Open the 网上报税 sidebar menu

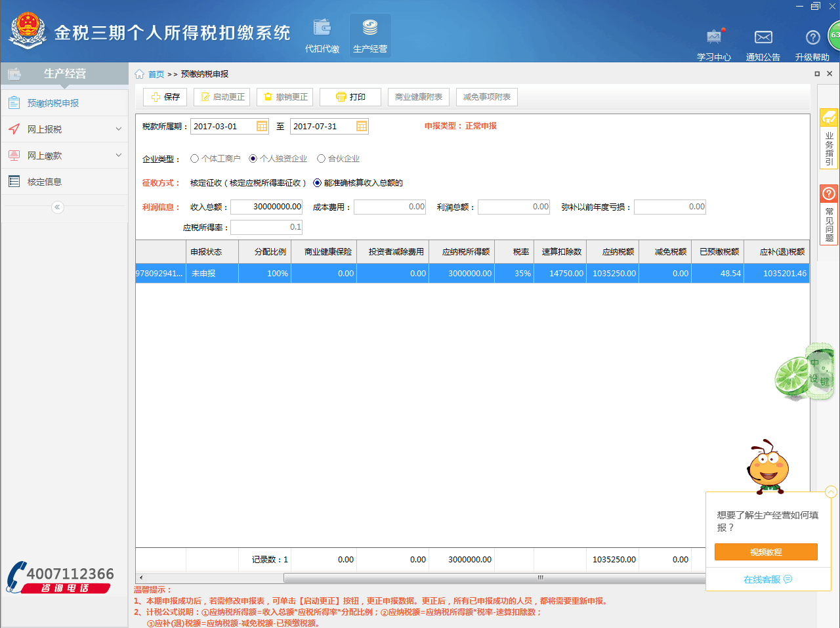tap(64, 129)
